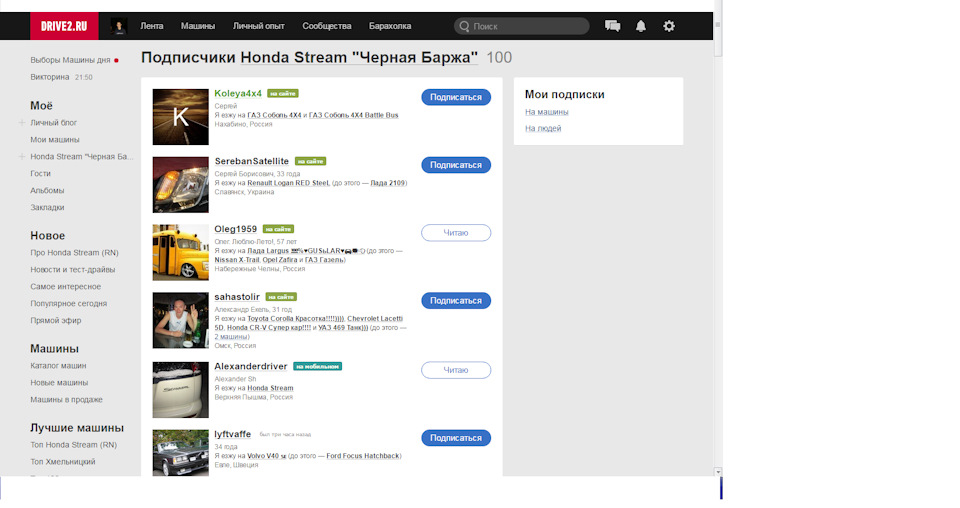Click Читаю button for Alexanderdriver

tap(456, 370)
